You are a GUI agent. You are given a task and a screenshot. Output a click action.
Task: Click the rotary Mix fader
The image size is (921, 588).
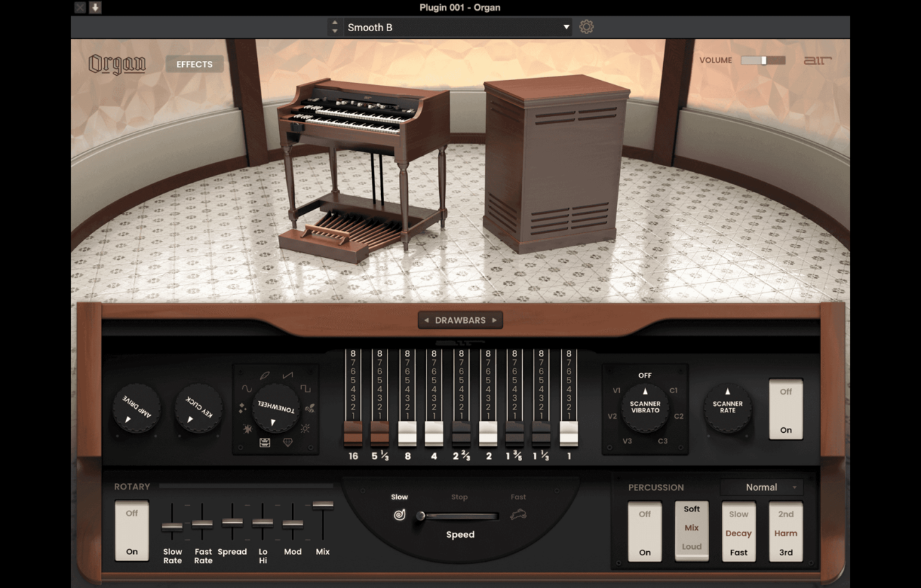(x=323, y=505)
